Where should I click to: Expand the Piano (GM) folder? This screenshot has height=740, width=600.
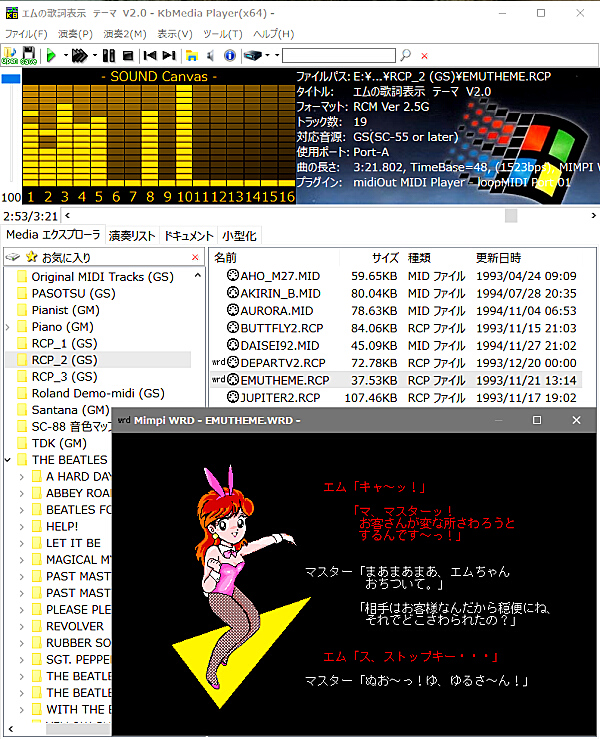[x=9, y=327]
